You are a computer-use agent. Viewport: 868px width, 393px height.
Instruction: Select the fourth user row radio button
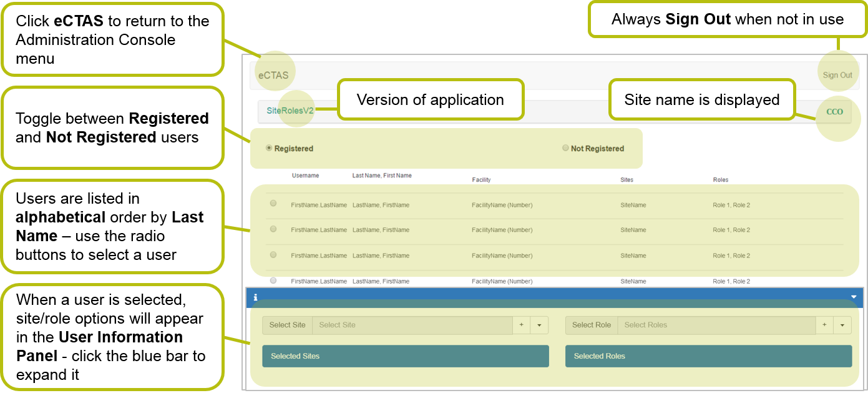coord(273,281)
